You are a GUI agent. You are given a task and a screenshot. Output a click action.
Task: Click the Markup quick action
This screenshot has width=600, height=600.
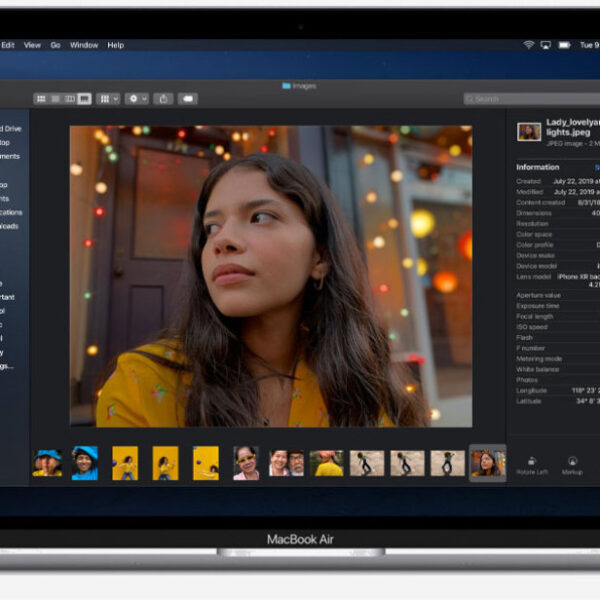[x=572, y=466]
